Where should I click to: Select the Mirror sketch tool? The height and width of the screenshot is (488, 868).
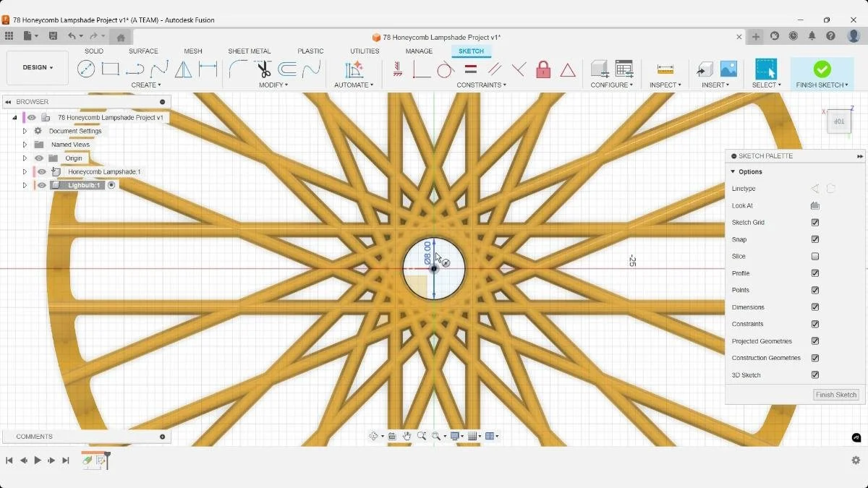click(184, 69)
